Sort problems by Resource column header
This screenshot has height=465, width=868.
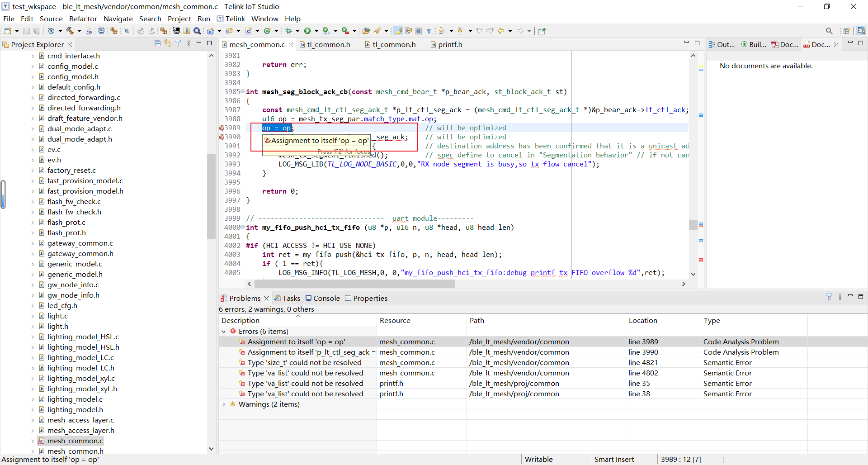(x=421, y=320)
